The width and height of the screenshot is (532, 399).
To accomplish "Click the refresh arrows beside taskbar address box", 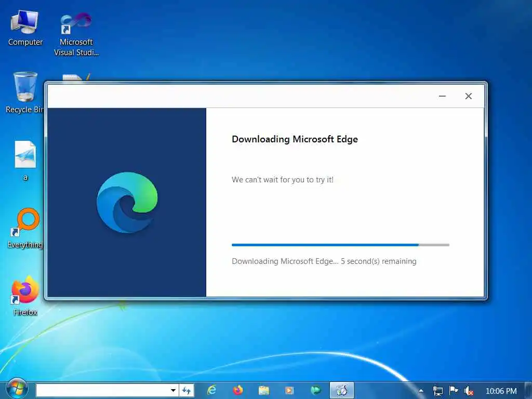I will [x=187, y=391].
